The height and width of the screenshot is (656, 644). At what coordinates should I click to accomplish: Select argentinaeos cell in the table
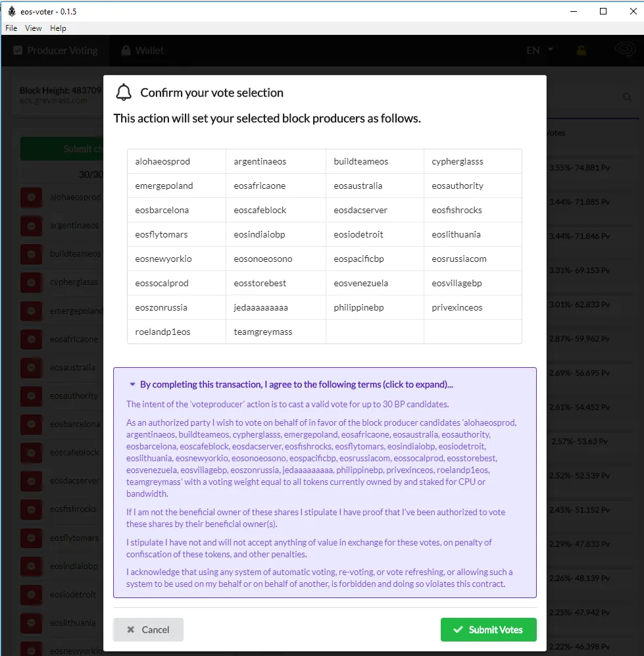[x=276, y=161]
